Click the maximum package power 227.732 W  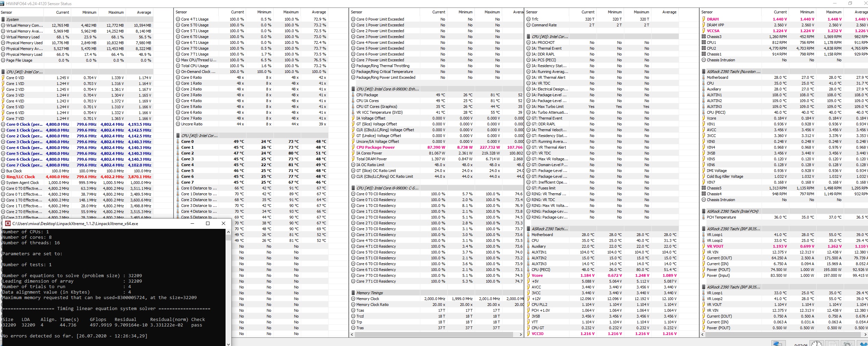[490, 147]
